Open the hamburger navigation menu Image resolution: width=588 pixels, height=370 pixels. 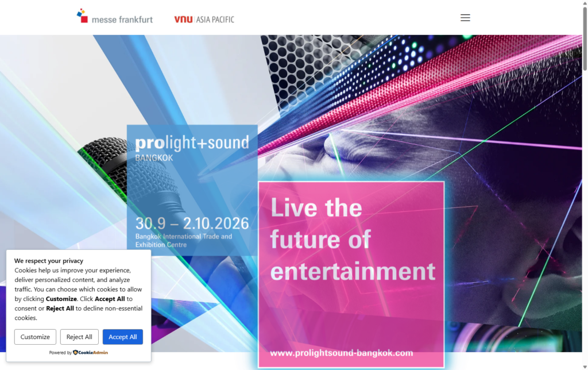(465, 18)
